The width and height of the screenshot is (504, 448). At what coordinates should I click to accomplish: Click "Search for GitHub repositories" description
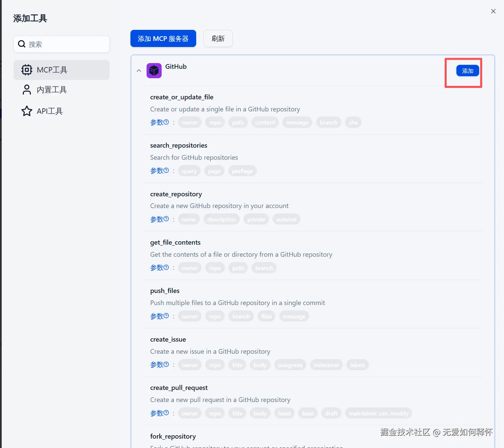194,157
